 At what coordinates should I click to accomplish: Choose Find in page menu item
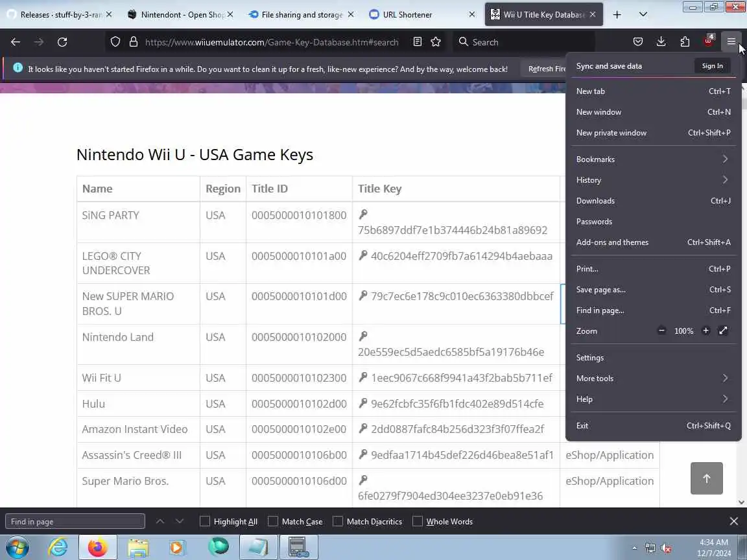click(x=653, y=310)
